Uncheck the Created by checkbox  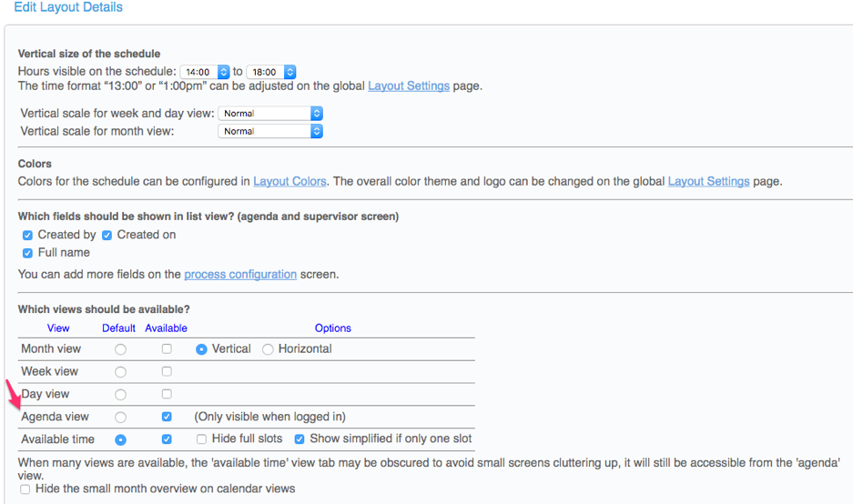27,235
